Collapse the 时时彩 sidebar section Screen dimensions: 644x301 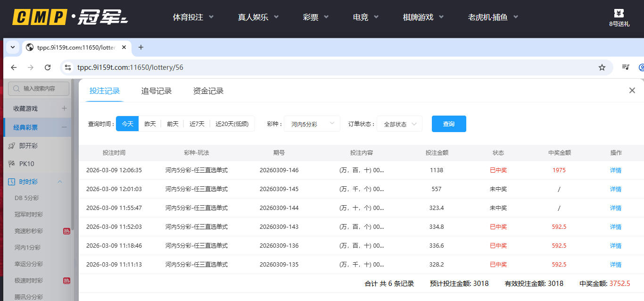(x=60, y=182)
